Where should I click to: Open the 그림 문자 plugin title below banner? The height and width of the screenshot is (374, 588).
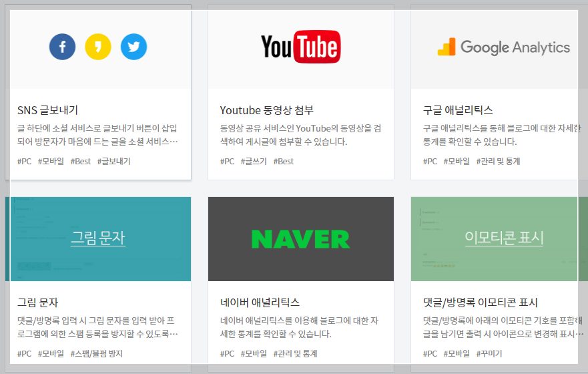[38, 303]
